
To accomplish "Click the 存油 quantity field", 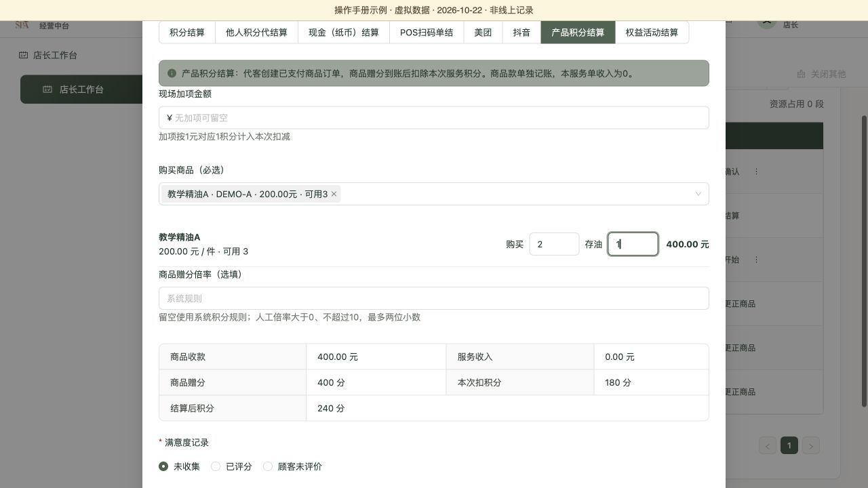I will pyautogui.click(x=633, y=244).
